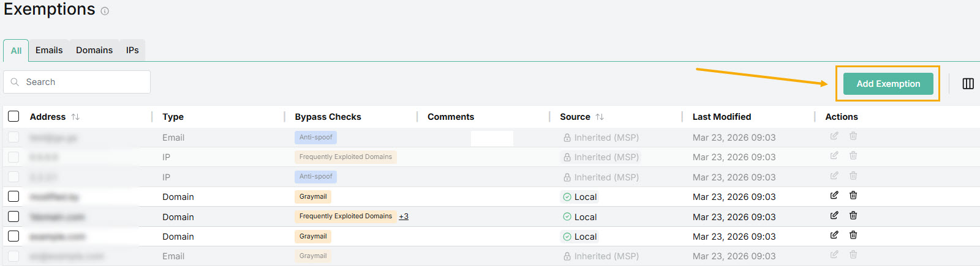
Task: Switch to the IPs tab
Action: [132, 50]
